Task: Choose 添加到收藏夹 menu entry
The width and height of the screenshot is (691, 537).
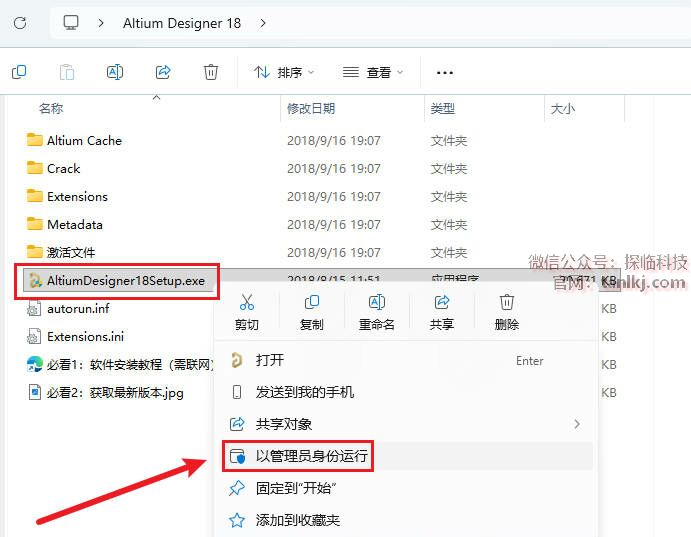Action: 405,520
